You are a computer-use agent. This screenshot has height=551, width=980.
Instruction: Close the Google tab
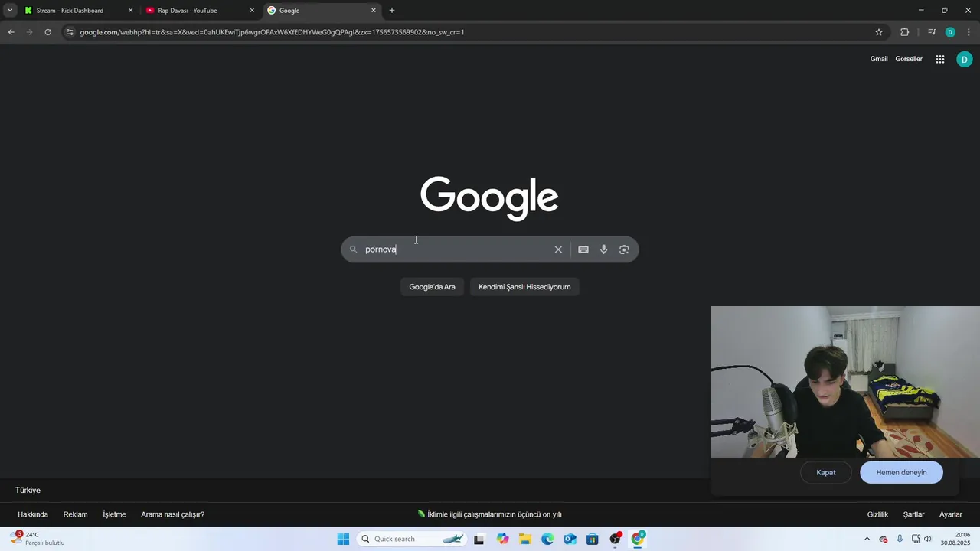click(374, 11)
